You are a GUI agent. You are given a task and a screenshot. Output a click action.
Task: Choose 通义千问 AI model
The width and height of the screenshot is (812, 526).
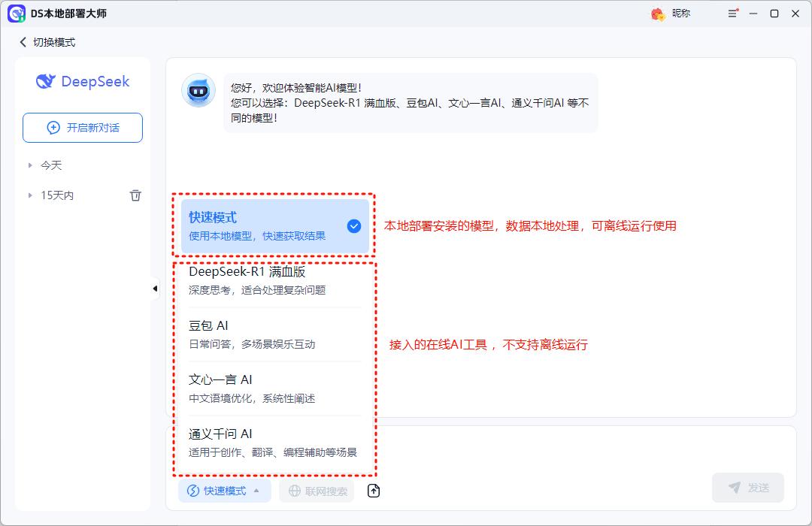(275, 443)
